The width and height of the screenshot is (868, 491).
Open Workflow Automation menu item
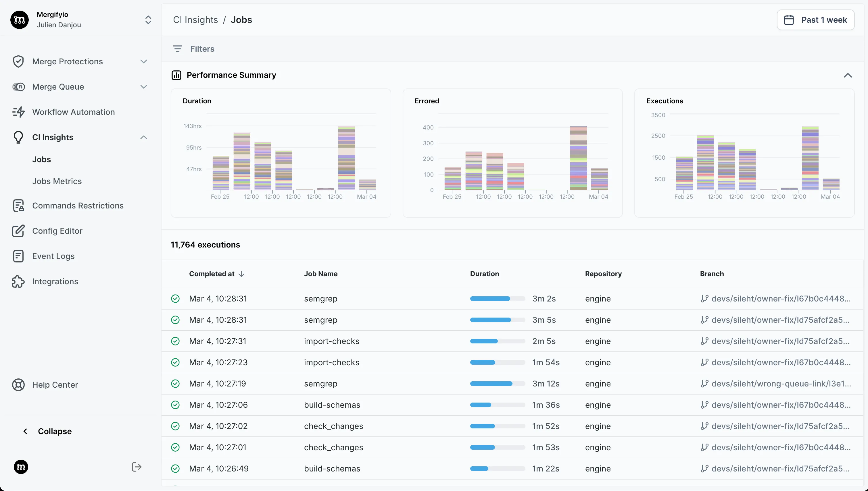[74, 112]
